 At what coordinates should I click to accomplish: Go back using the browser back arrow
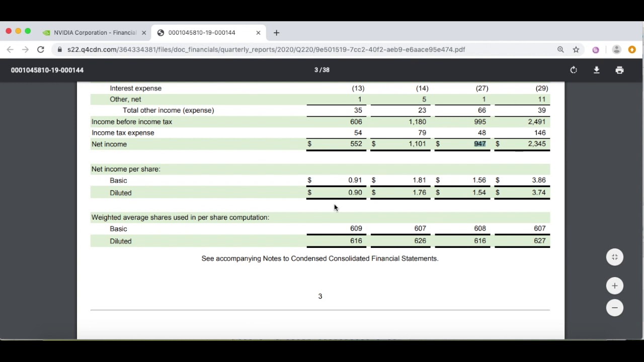10,49
